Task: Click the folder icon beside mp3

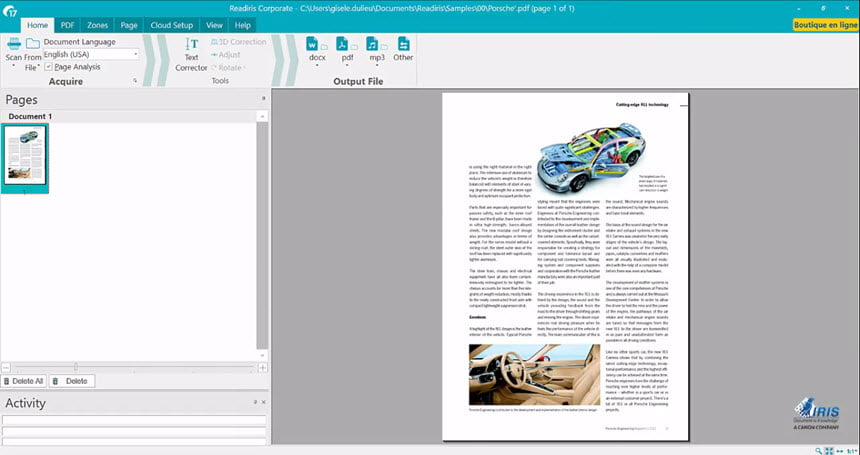Action: [x=384, y=47]
